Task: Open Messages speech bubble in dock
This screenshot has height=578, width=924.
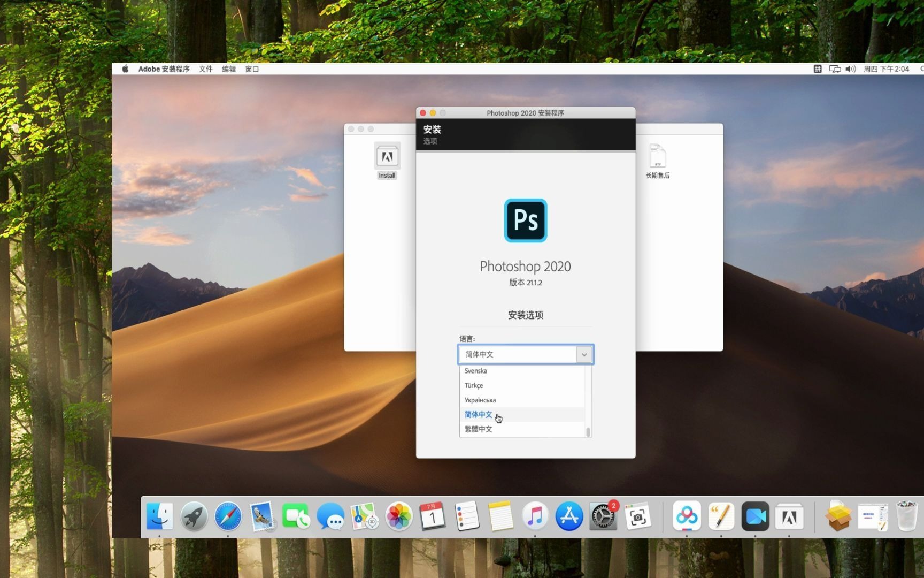Action: tap(330, 516)
